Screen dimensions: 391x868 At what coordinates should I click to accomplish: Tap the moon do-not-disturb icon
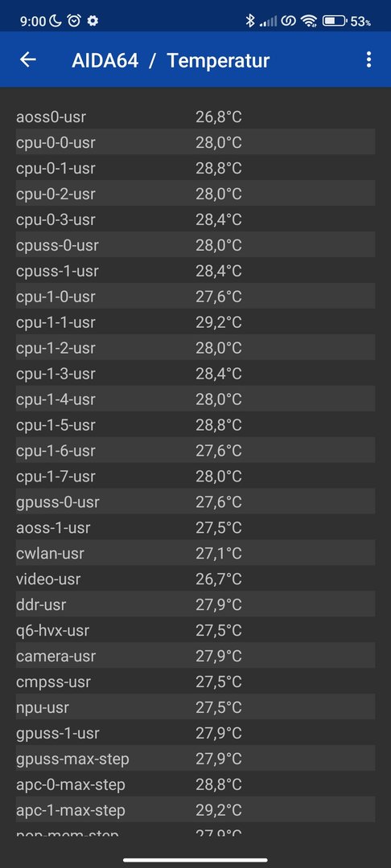coord(56,21)
